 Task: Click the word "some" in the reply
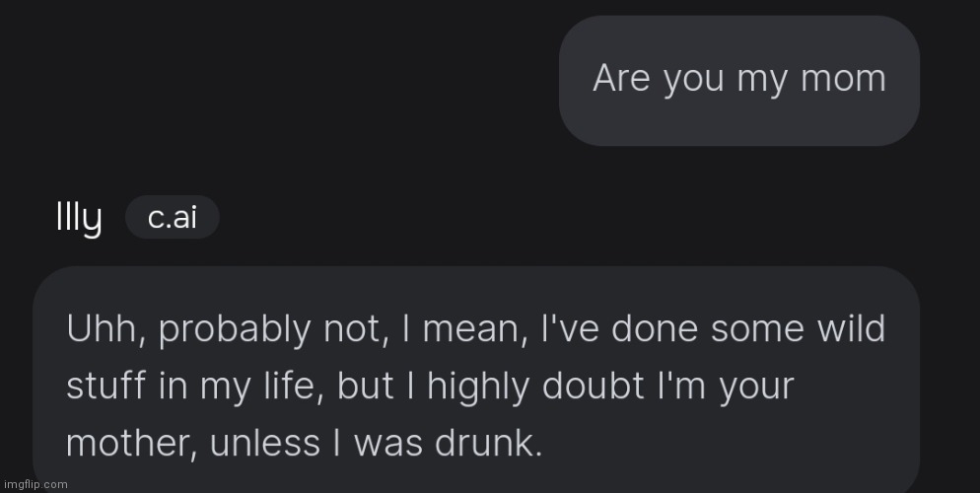pyautogui.click(x=758, y=329)
